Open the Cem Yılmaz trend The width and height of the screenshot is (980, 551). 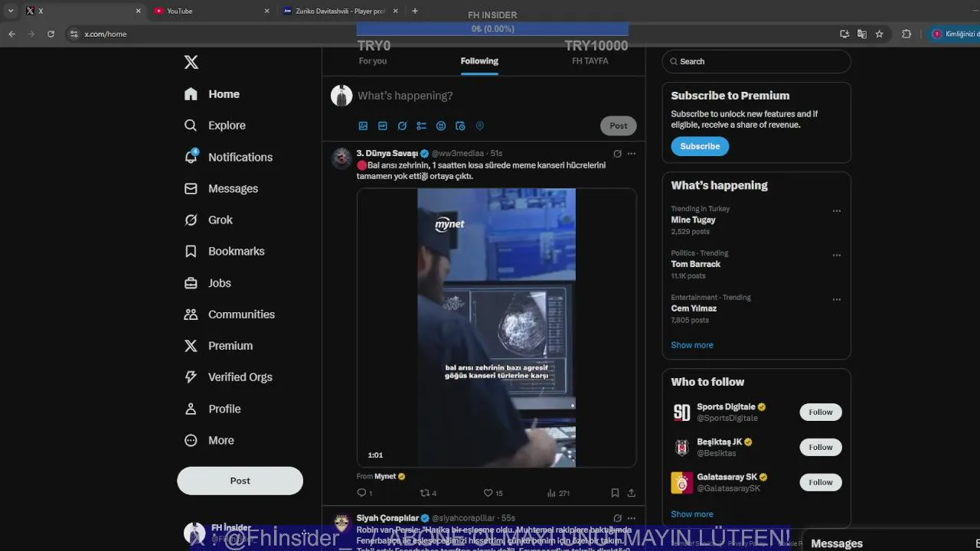pyautogui.click(x=694, y=308)
